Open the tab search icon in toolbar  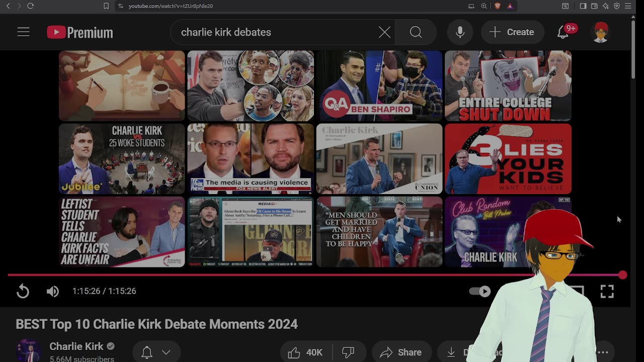coord(566,6)
